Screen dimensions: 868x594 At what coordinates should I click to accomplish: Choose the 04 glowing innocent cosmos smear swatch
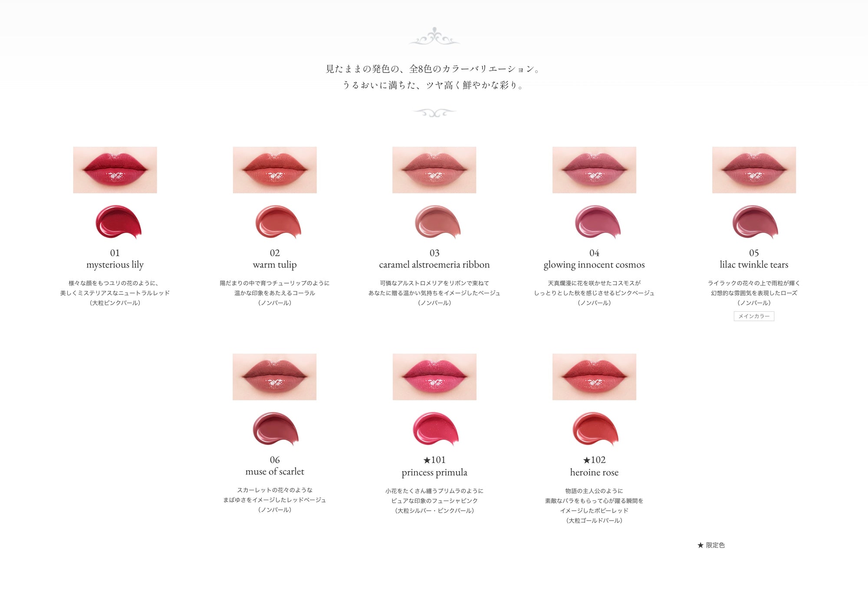(x=598, y=221)
